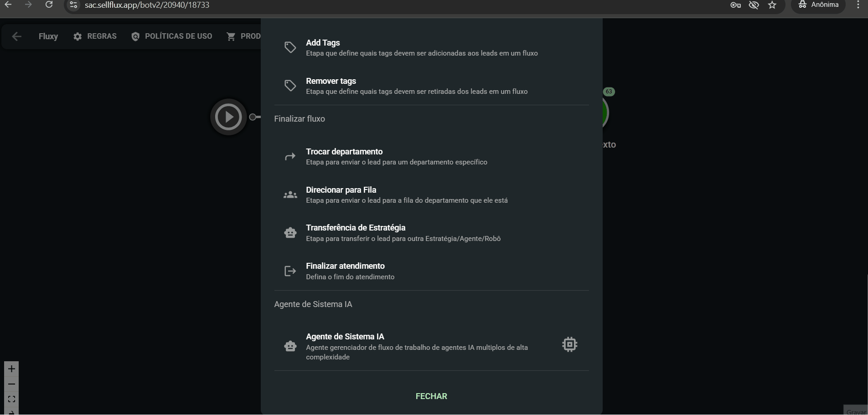Click the chip icon beside Agente de Sistema IA
Image resolution: width=868 pixels, height=415 pixels.
pyautogui.click(x=569, y=344)
